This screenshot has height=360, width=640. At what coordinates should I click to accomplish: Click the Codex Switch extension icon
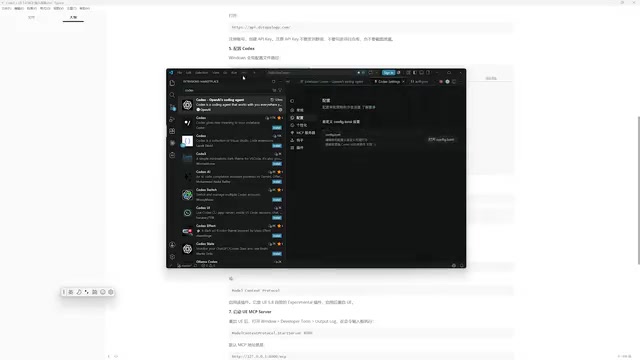(187, 195)
